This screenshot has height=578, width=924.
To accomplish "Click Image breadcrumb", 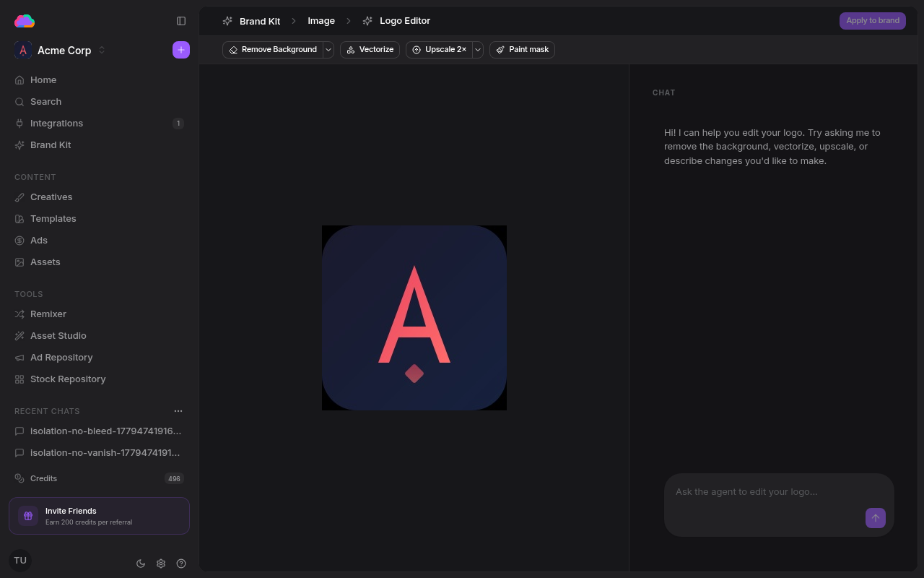I will tap(321, 21).
